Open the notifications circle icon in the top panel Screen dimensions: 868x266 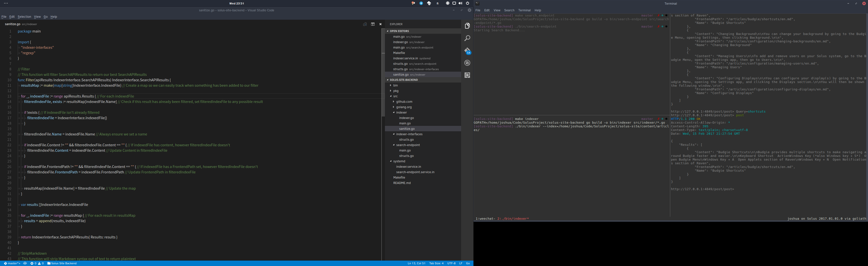[448, 3]
